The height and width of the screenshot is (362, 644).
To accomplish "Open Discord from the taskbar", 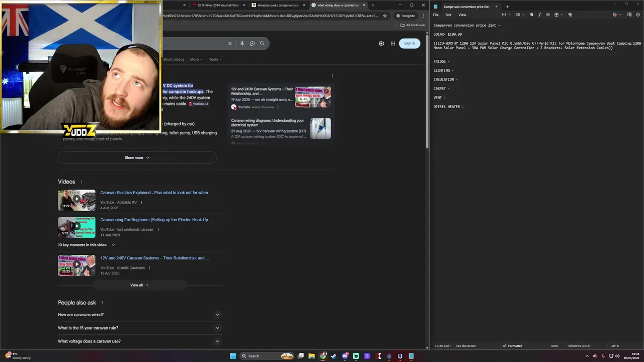I will tap(345, 356).
